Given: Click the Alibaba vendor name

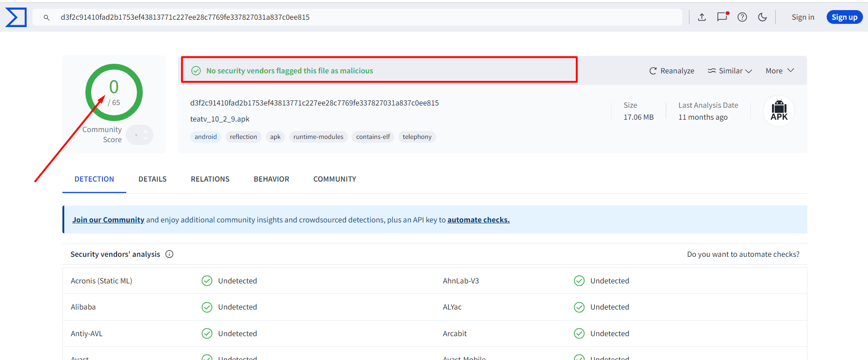Looking at the screenshot, I should pos(83,307).
